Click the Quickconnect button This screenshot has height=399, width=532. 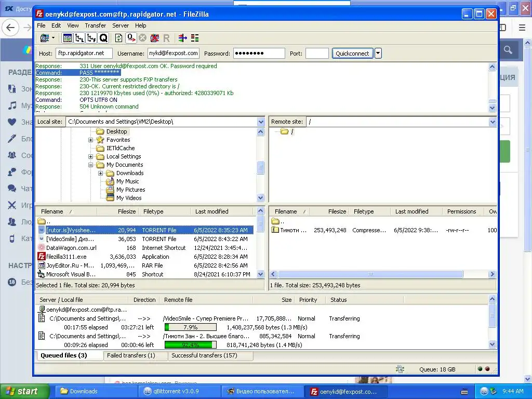click(x=352, y=54)
